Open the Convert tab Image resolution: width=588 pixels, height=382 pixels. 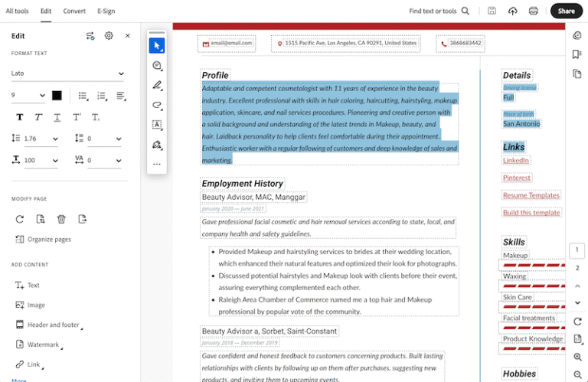(x=74, y=11)
